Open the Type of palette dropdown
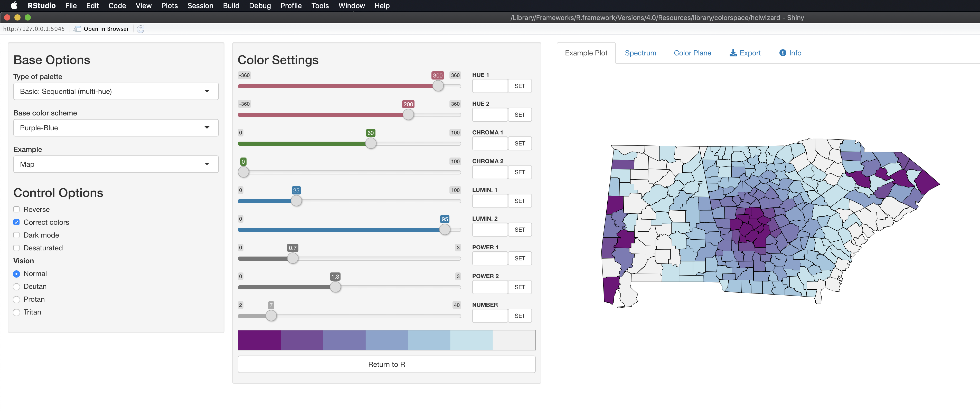 [x=116, y=91]
